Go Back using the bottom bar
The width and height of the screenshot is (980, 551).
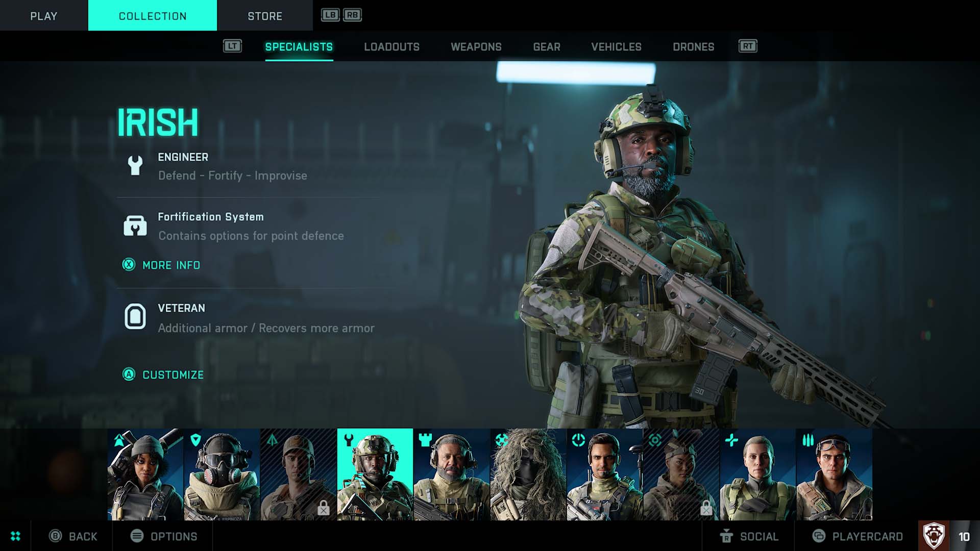(x=73, y=536)
